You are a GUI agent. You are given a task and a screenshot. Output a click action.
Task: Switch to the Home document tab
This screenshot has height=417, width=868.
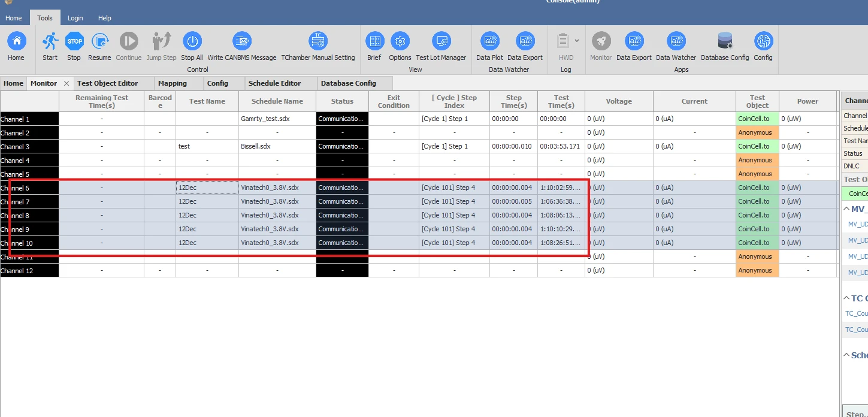click(13, 83)
